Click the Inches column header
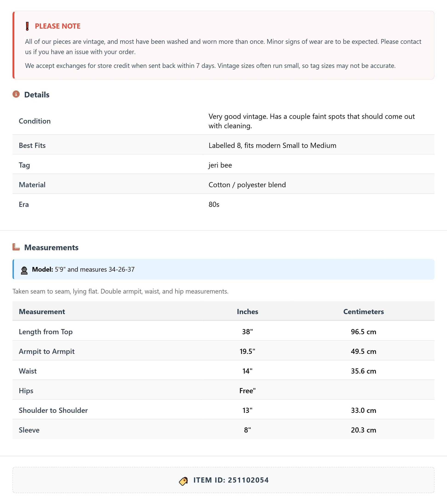Screen dimensions: 447x504 247,312
